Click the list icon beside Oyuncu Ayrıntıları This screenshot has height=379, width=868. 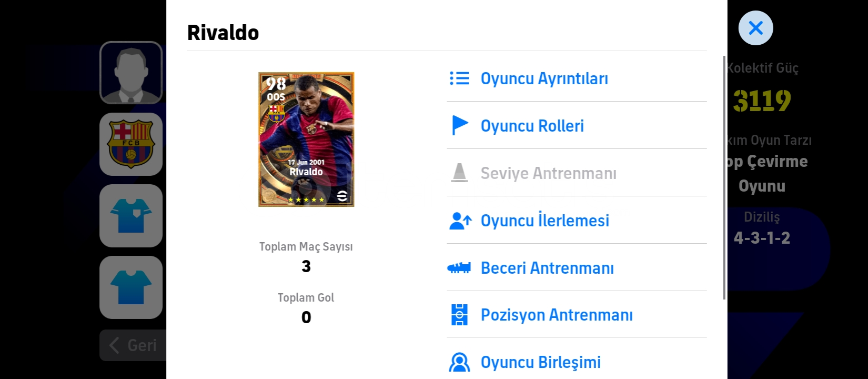459,78
